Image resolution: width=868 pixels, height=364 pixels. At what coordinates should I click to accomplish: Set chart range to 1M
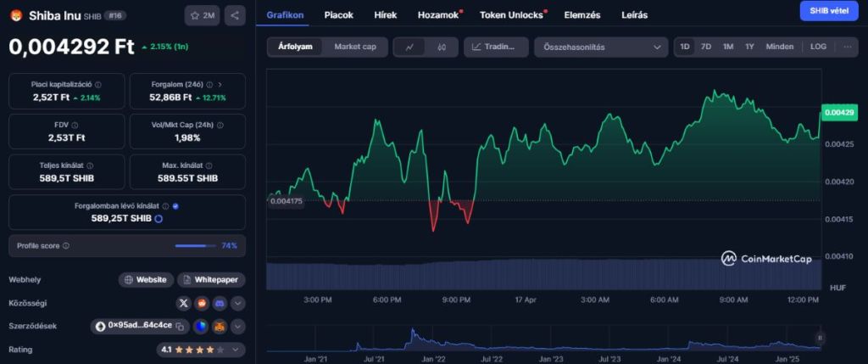pyautogui.click(x=728, y=48)
